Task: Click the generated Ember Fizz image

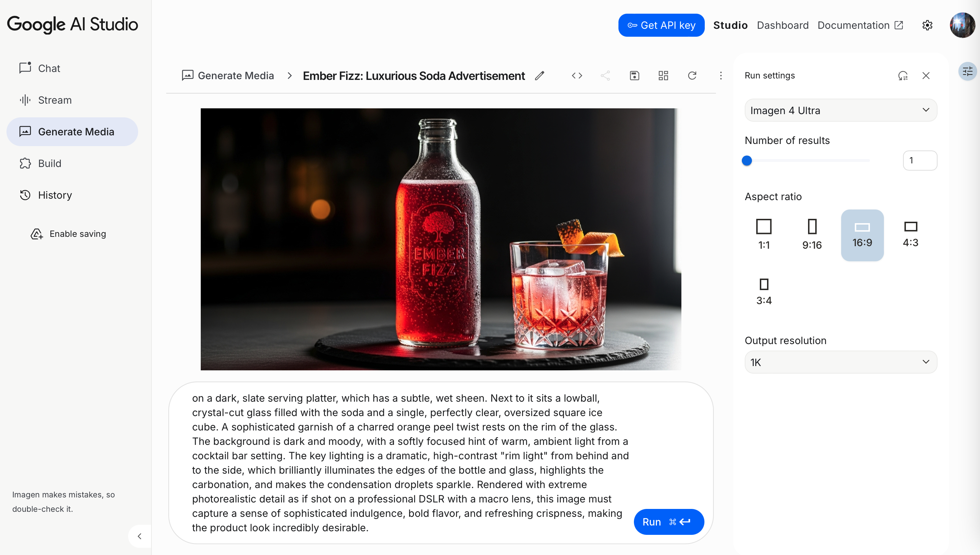Action: pyautogui.click(x=441, y=239)
